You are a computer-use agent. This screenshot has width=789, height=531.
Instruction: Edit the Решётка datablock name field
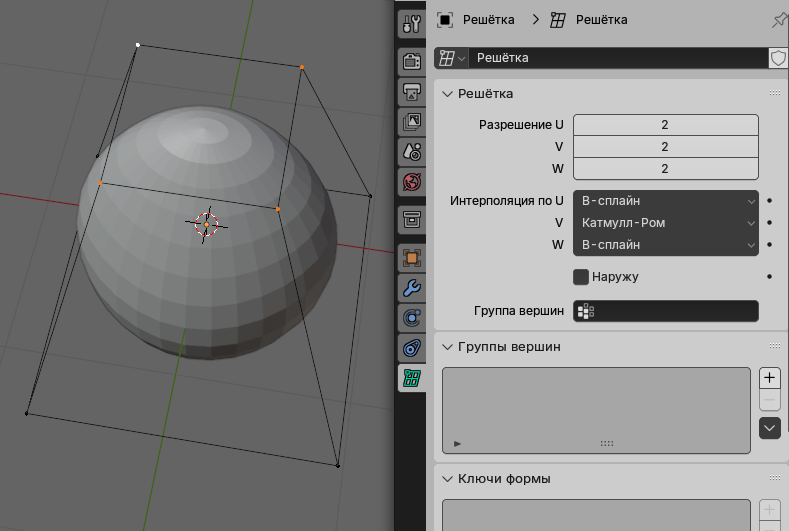pyautogui.click(x=618, y=58)
